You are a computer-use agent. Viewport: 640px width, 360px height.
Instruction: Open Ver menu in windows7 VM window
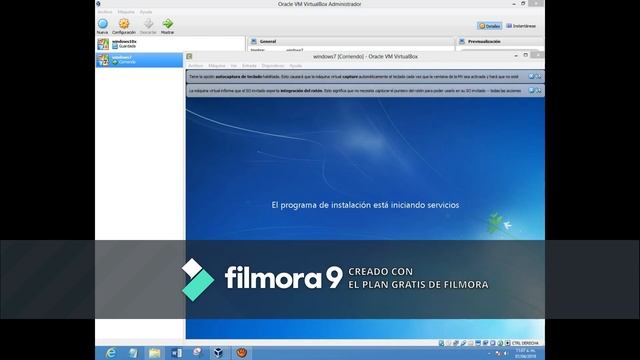[x=233, y=65]
